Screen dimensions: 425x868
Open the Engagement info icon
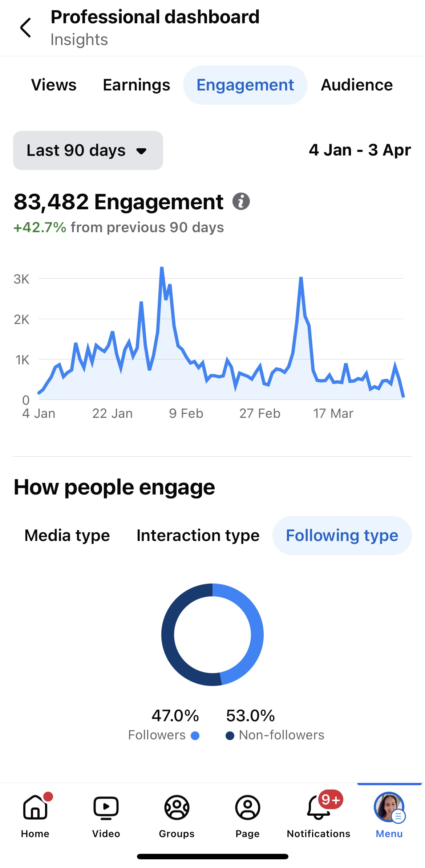coord(241,201)
